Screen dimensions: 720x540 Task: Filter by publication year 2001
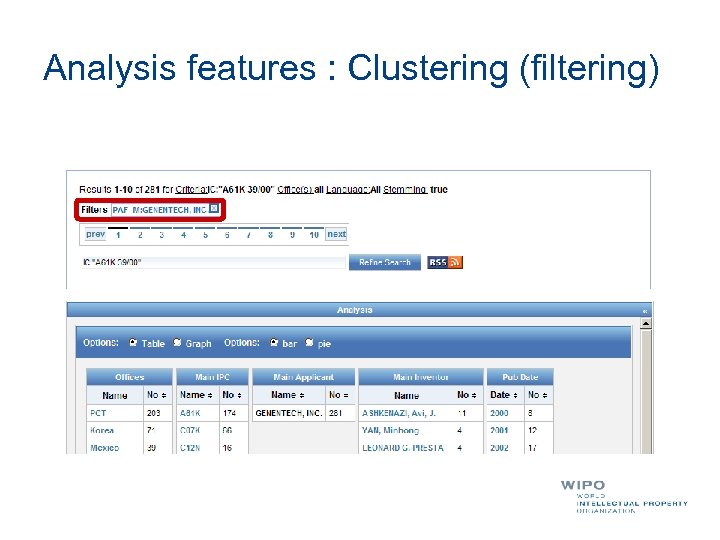tap(499, 430)
